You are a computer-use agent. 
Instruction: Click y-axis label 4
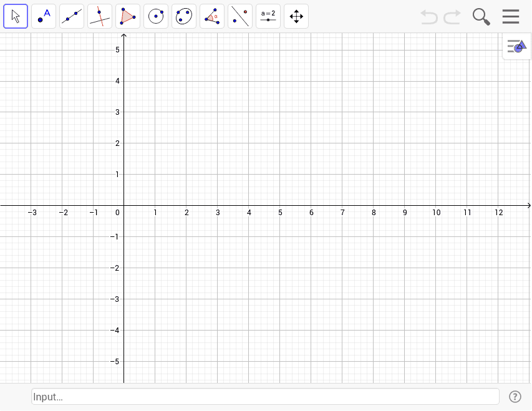coord(117,81)
